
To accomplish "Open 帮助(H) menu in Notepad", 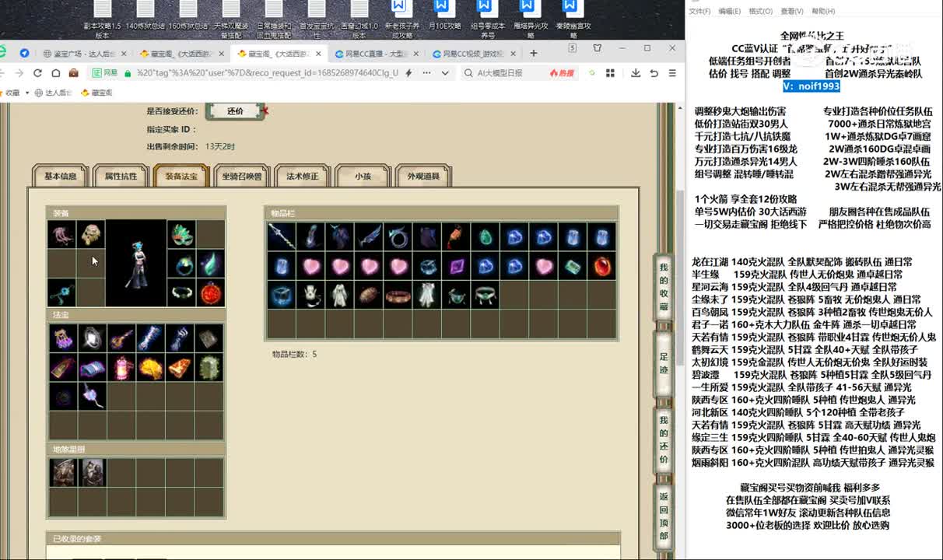I will coord(823,11).
